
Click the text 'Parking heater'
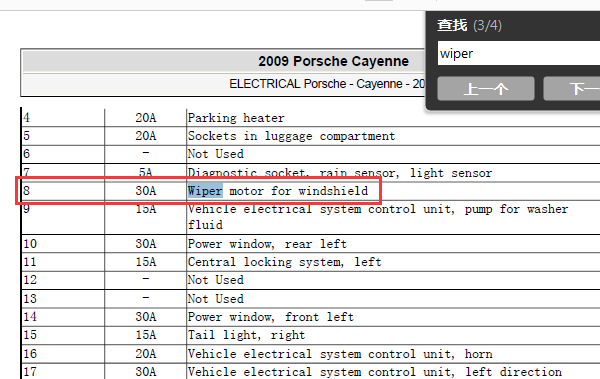tap(236, 118)
